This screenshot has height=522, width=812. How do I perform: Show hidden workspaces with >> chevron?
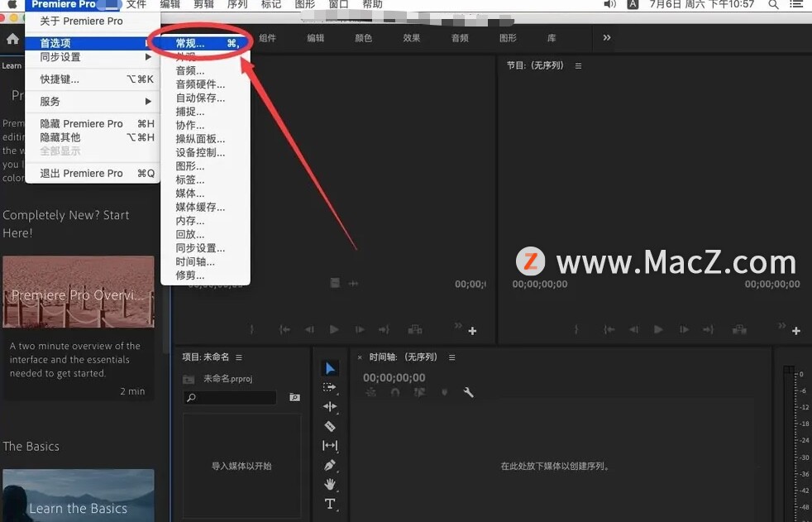607,38
